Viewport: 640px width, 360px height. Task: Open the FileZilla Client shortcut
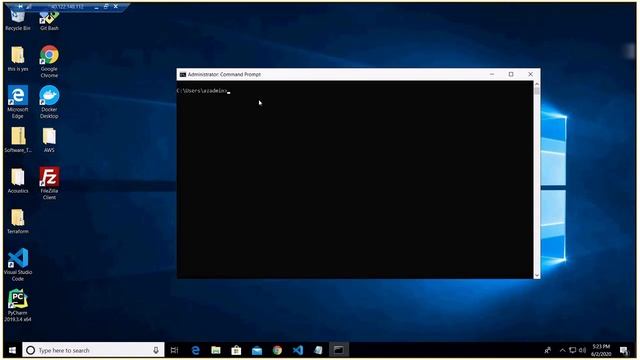point(49,183)
